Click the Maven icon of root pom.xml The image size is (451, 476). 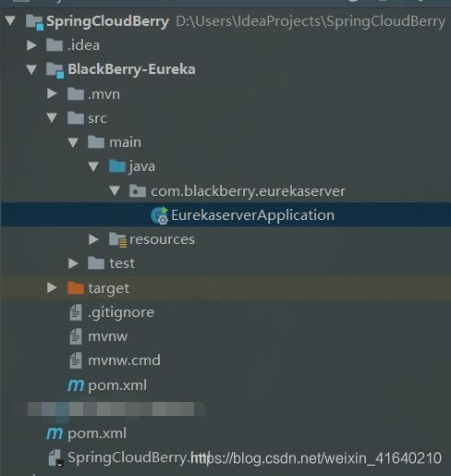click(x=55, y=433)
